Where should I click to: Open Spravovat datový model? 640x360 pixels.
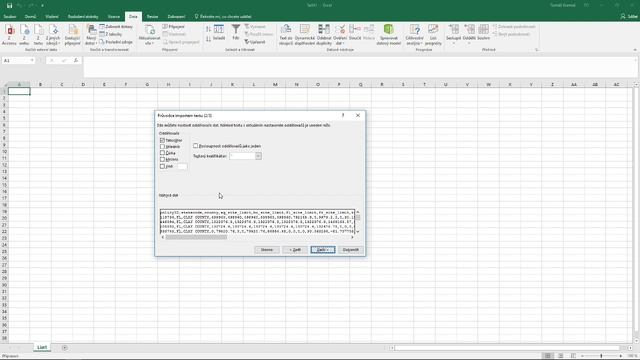tap(389, 34)
